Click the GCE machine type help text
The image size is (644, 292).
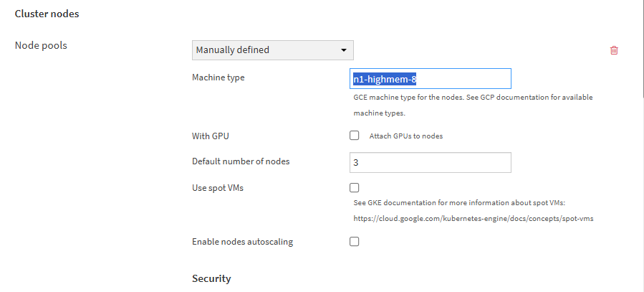click(x=473, y=97)
